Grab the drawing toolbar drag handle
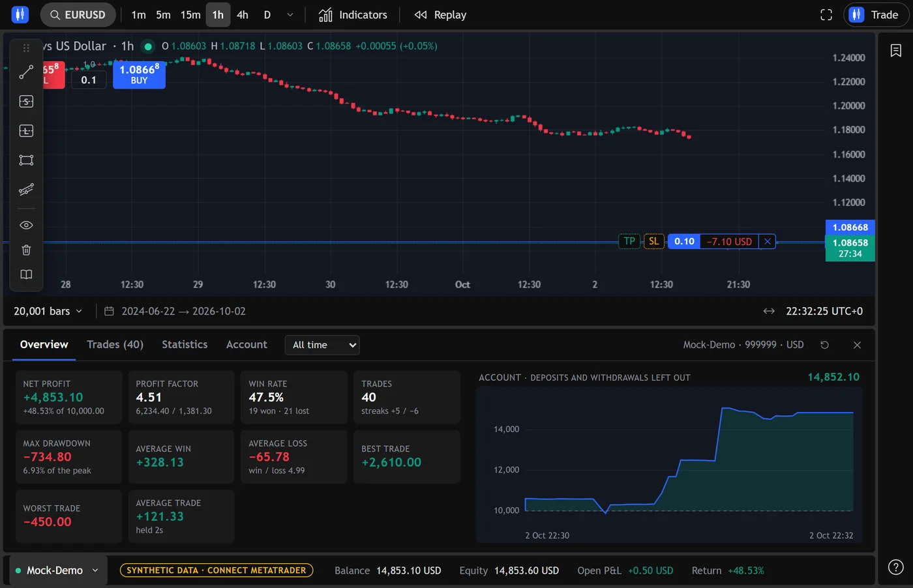 point(26,48)
